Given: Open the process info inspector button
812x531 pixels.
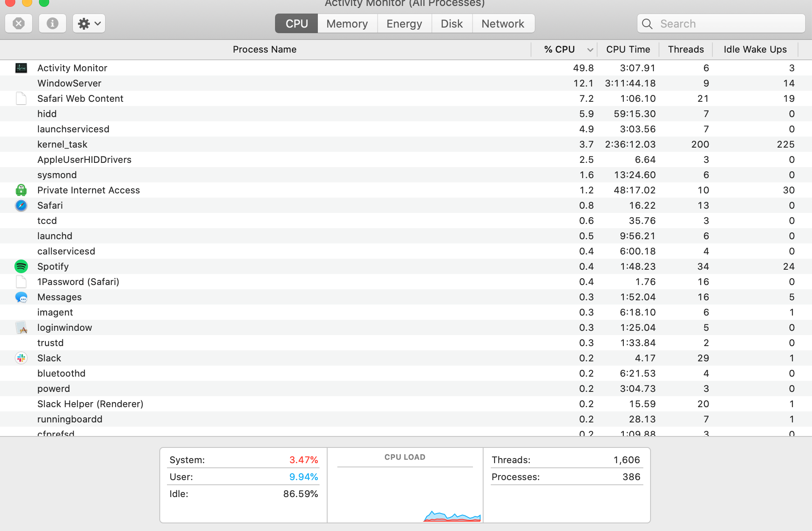Looking at the screenshot, I should point(52,23).
